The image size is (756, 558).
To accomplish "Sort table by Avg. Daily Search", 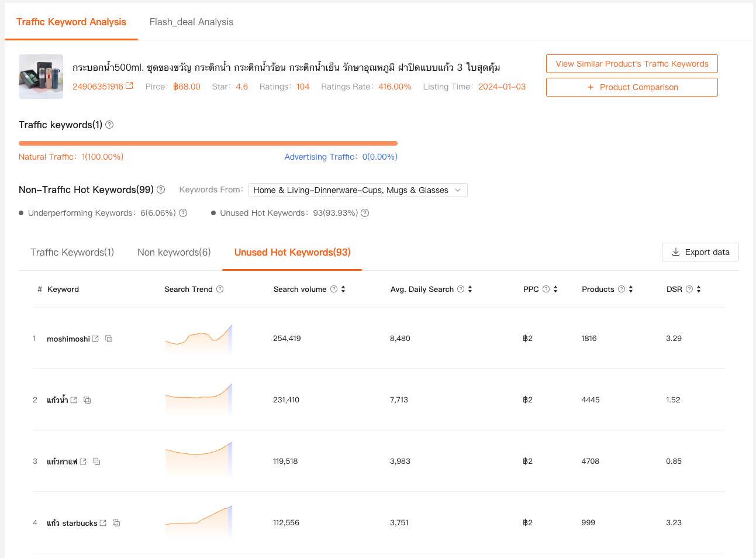I will point(470,289).
